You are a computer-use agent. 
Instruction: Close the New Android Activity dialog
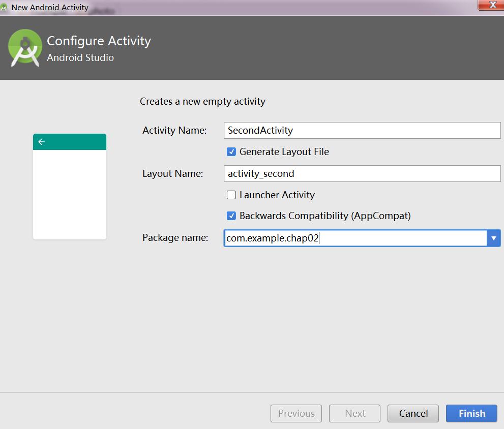[492, 5]
